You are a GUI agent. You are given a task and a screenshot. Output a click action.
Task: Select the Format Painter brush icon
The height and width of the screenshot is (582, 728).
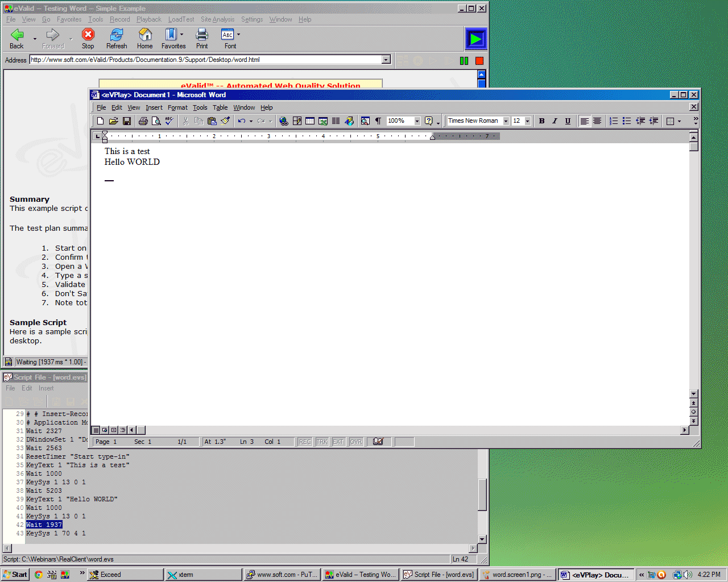point(225,121)
